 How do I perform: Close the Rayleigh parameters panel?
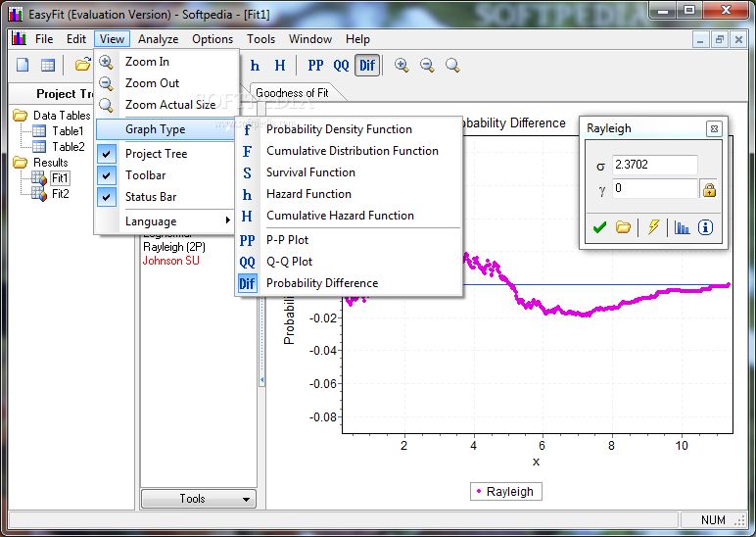[x=714, y=128]
